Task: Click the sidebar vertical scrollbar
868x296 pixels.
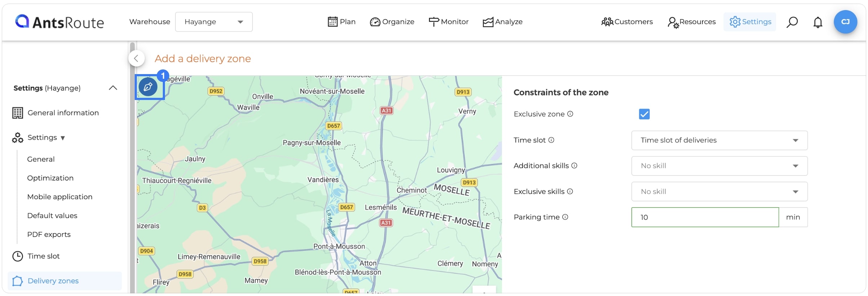Action: point(132,167)
